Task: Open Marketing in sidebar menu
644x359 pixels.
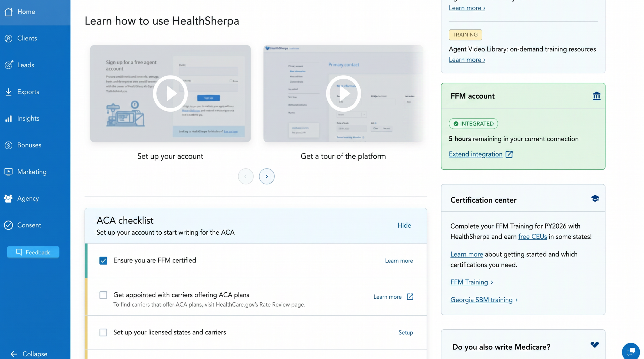Action: (35, 172)
